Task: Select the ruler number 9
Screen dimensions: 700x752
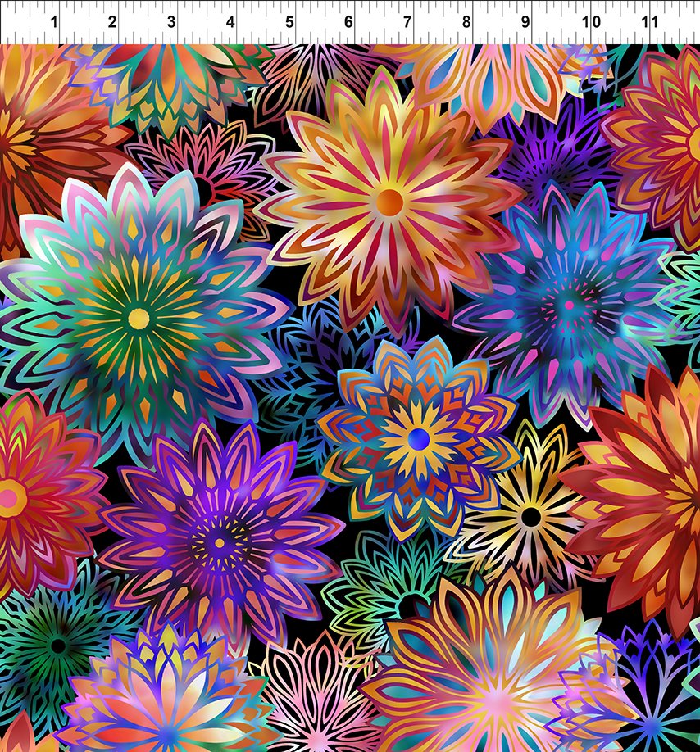Action: (x=525, y=21)
